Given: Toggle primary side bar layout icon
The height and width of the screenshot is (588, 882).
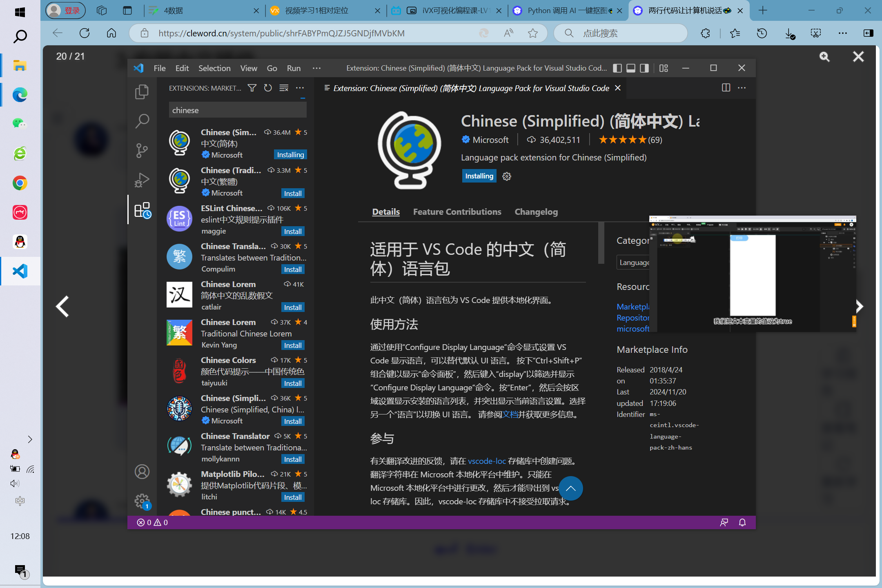Looking at the screenshot, I should (x=617, y=68).
